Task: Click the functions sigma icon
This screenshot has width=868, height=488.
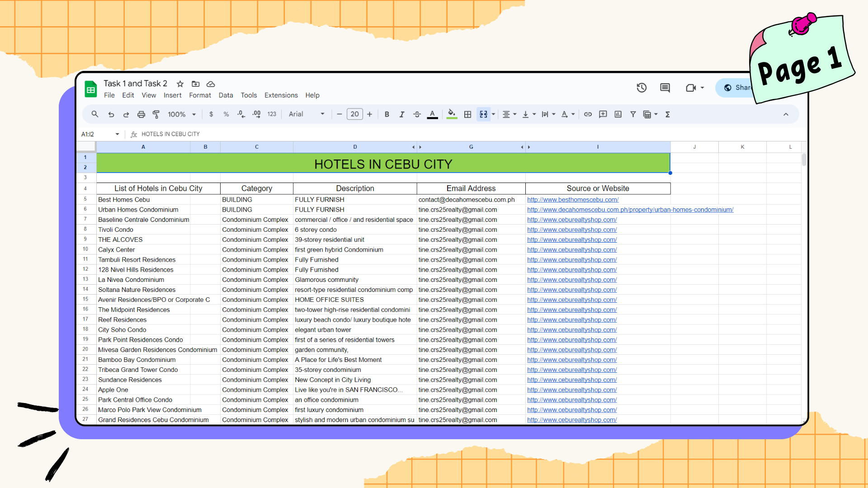Action: tap(667, 114)
